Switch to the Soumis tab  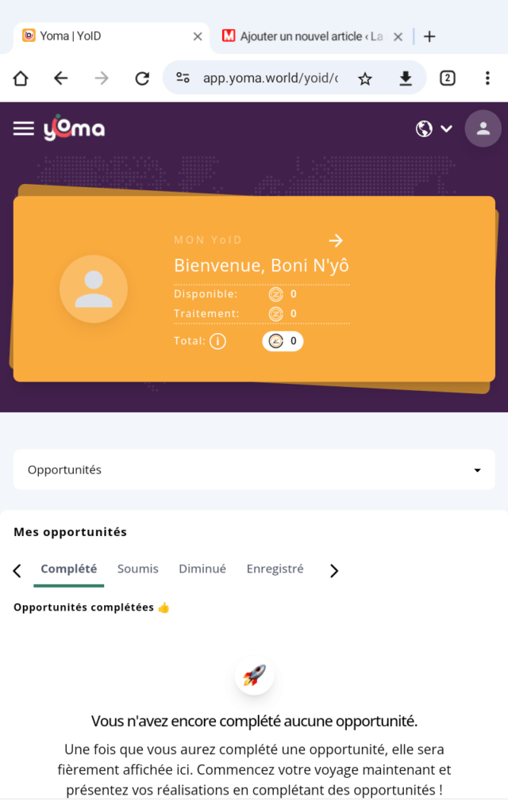pyautogui.click(x=138, y=569)
